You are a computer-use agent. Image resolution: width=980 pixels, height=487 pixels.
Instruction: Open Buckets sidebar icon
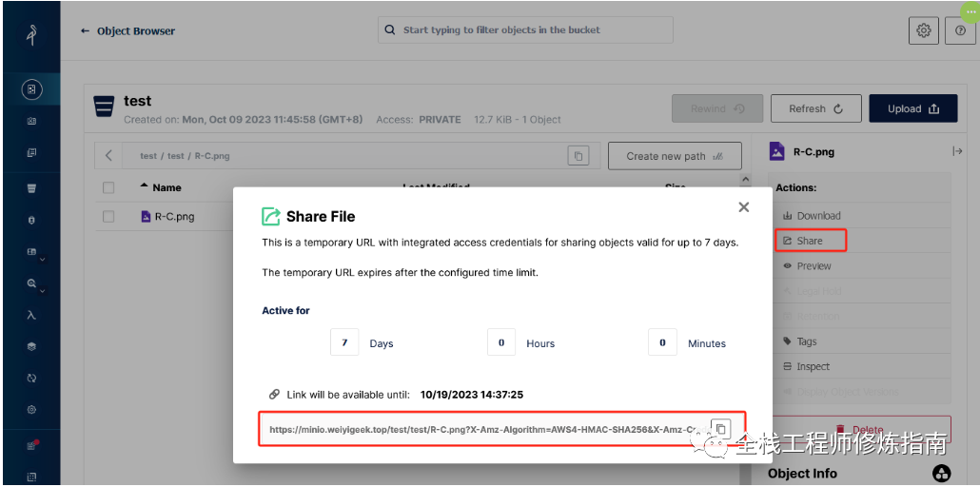pos(31,188)
